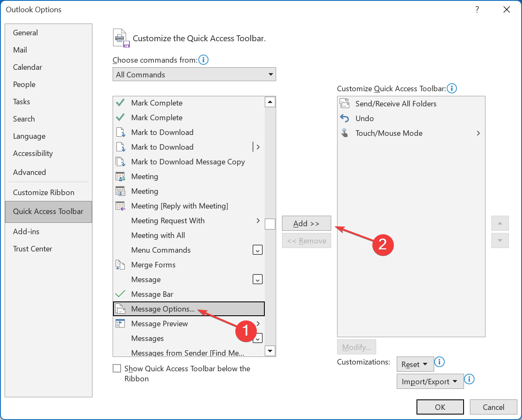Image resolution: width=522 pixels, height=420 pixels.
Task: Select "Message Options..." command
Action: point(189,309)
